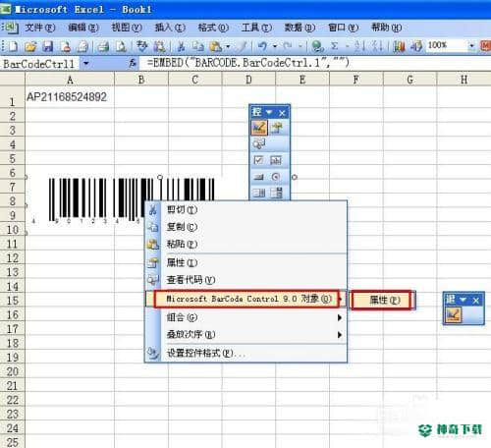Close the Control Toolbox floating toolbar
The image size is (491, 448).
click(282, 113)
